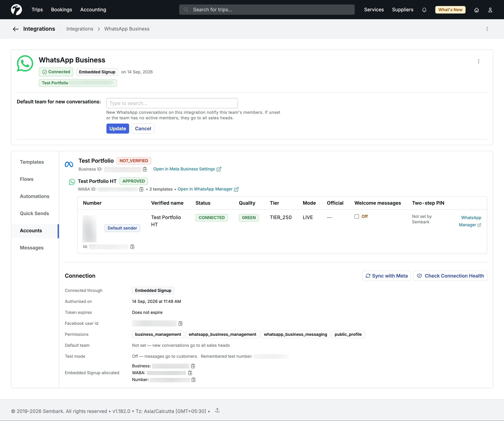The width and height of the screenshot is (504, 421).
Task: Copy the allocated Business id under Embedded Signup
Action: 193,366
